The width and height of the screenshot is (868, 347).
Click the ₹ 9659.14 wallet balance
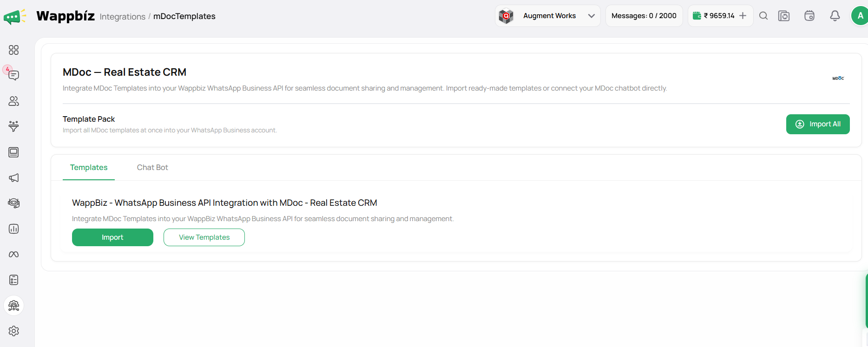coord(719,16)
